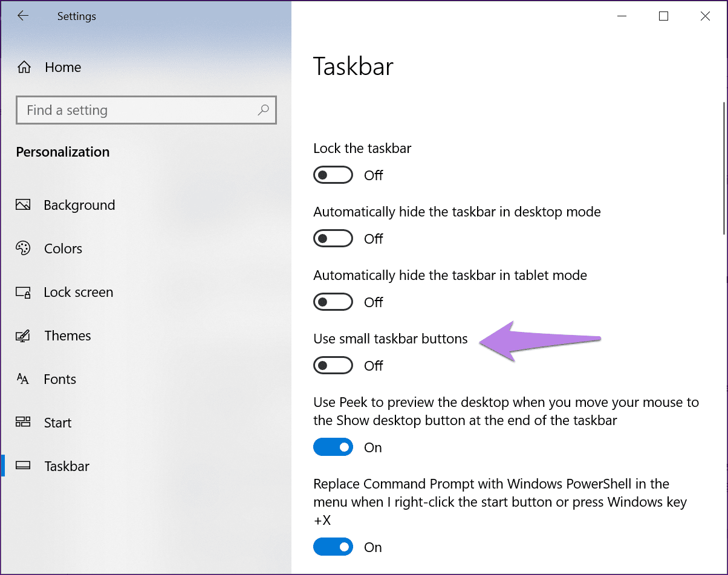The height and width of the screenshot is (575, 728).
Task: Toggle auto-hide taskbar in desktop mode
Action: (333, 239)
